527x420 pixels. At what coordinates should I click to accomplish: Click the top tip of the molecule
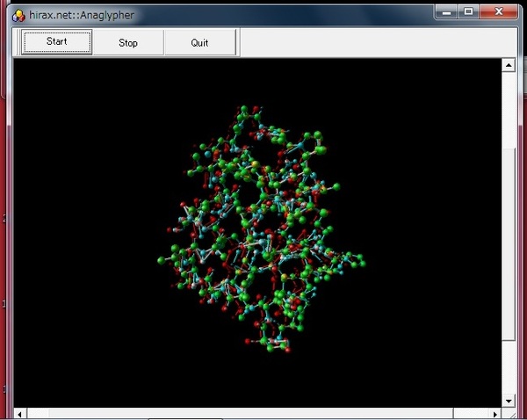(x=246, y=110)
